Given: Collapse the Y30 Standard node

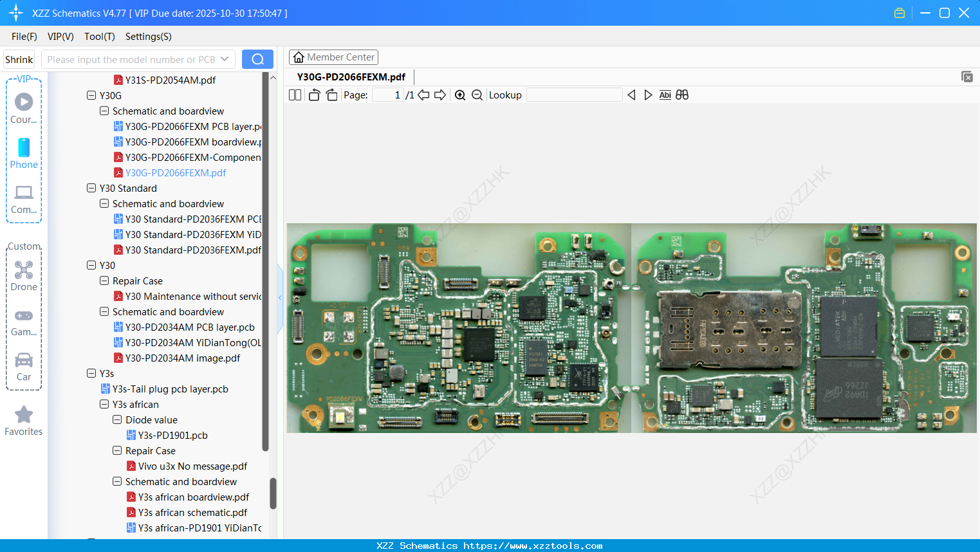Looking at the screenshot, I should tap(91, 188).
